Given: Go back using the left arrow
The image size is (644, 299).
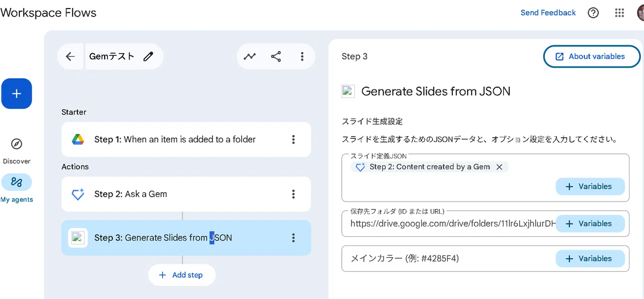Looking at the screenshot, I should 70,56.
